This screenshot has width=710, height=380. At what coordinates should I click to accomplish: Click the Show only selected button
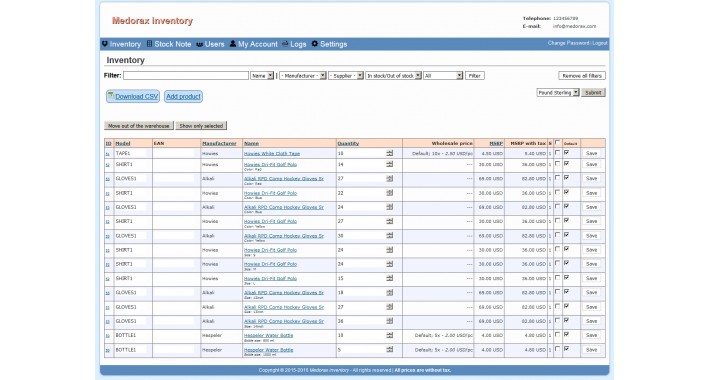coord(201,126)
